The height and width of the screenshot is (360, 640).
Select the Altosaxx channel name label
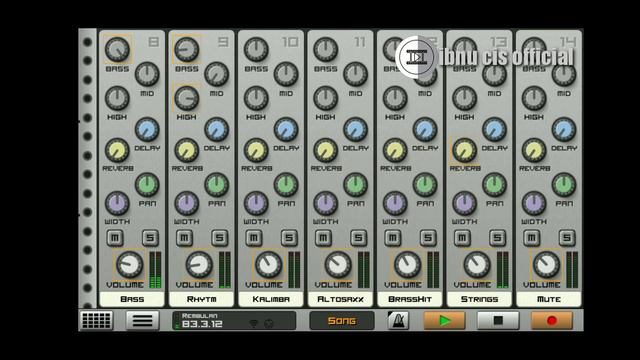click(340, 299)
